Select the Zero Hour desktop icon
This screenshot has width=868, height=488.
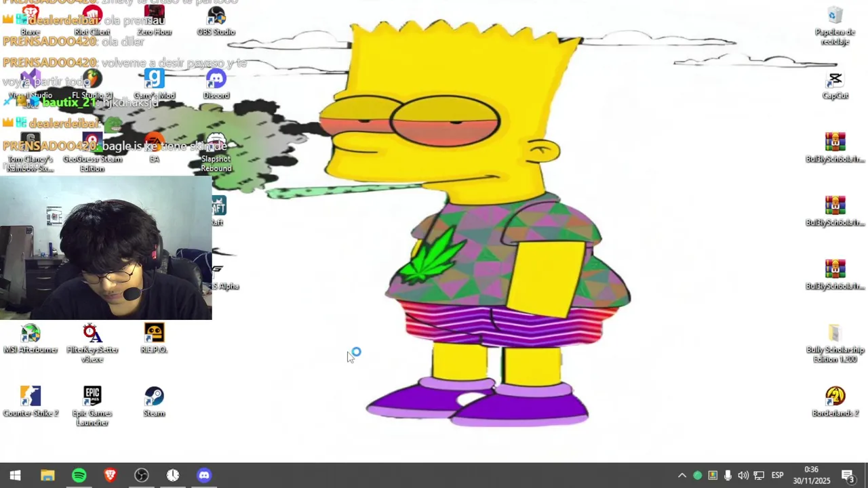(x=154, y=19)
